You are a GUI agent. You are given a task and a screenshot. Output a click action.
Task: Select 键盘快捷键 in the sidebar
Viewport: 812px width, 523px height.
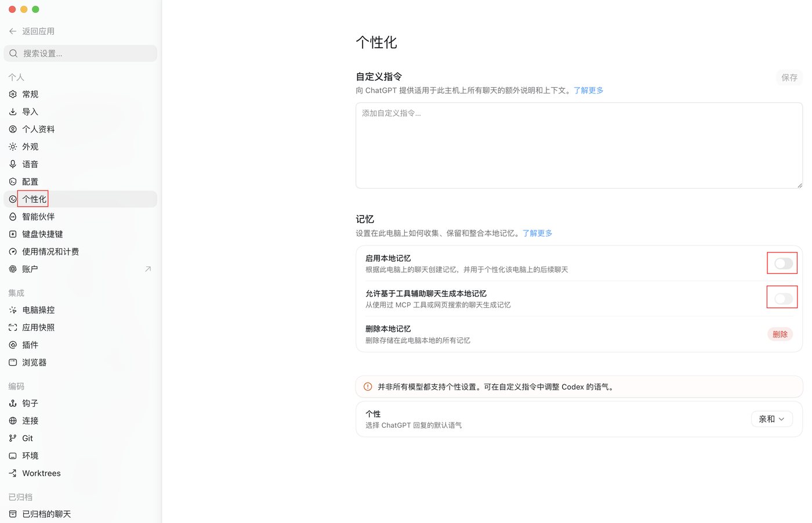(80, 234)
